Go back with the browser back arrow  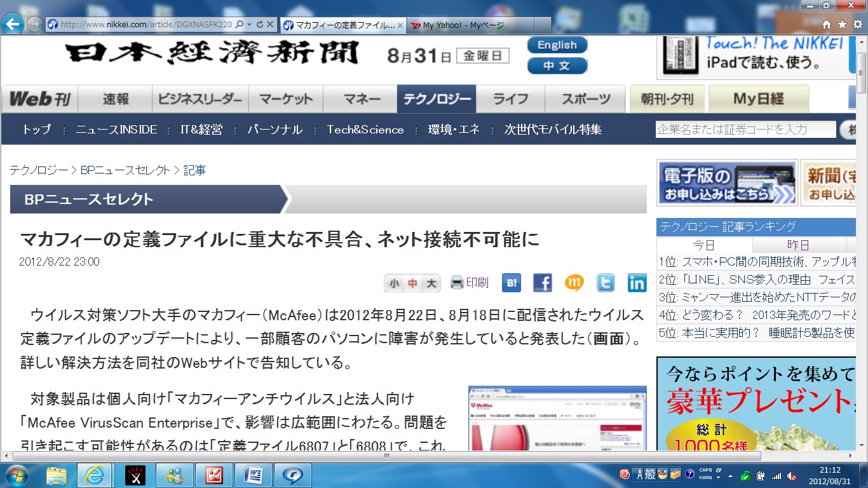tap(13, 24)
